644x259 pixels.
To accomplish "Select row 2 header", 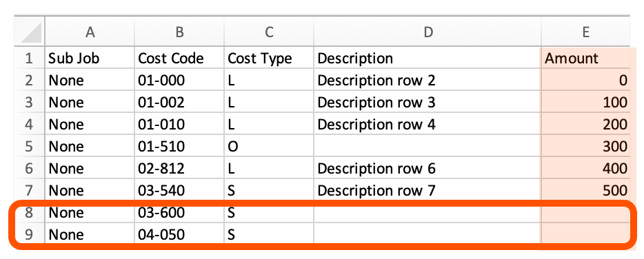I will tap(30, 80).
